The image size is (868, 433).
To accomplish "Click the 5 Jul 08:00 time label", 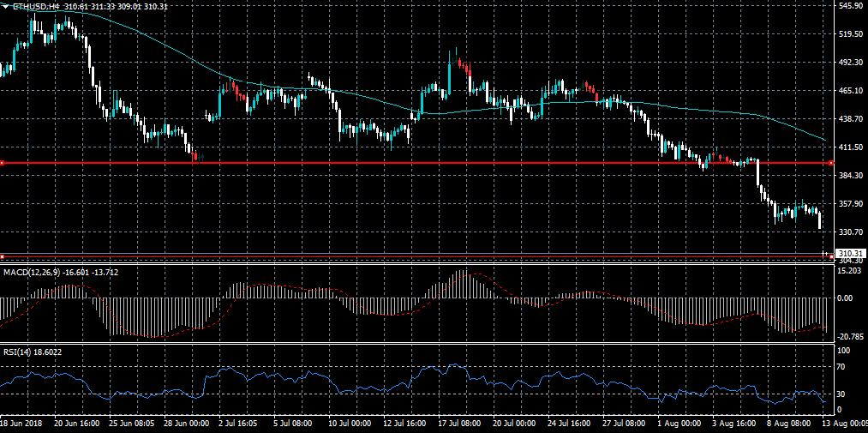I will (x=295, y=423).
